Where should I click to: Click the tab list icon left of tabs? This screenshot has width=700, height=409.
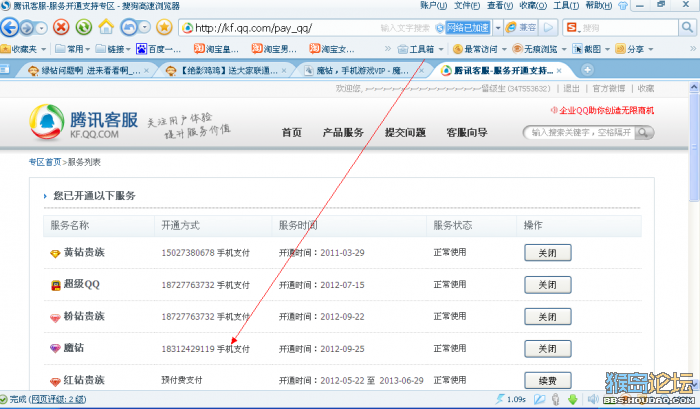pyautogui.click(x=5, y=70)
